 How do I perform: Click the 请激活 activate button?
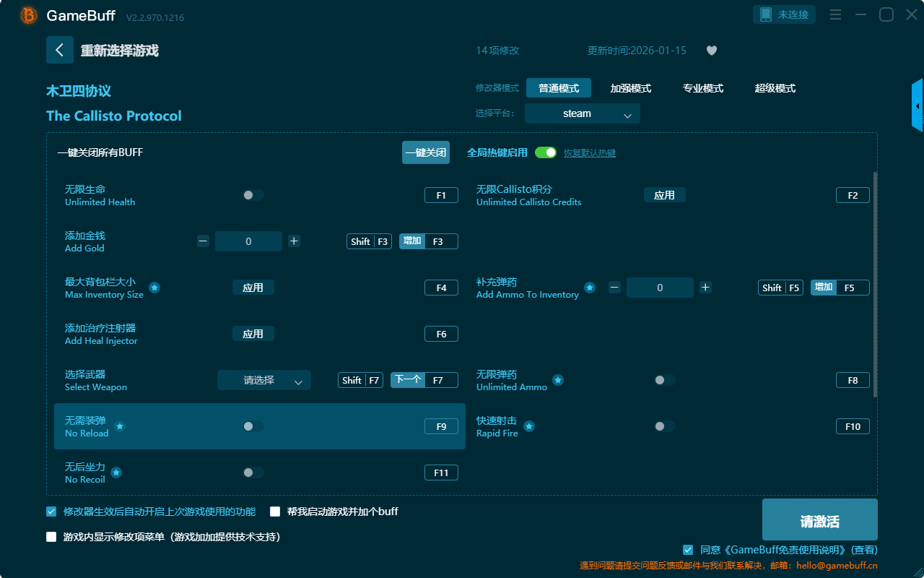point(819,522)
